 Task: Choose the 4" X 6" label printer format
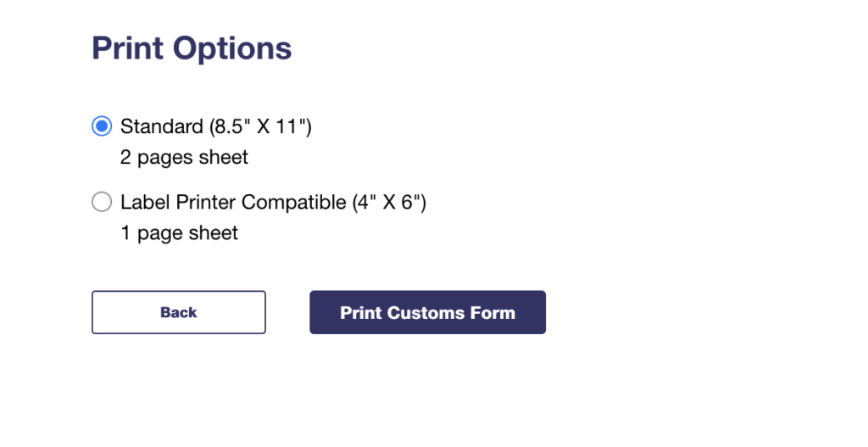tap(102, 203)
